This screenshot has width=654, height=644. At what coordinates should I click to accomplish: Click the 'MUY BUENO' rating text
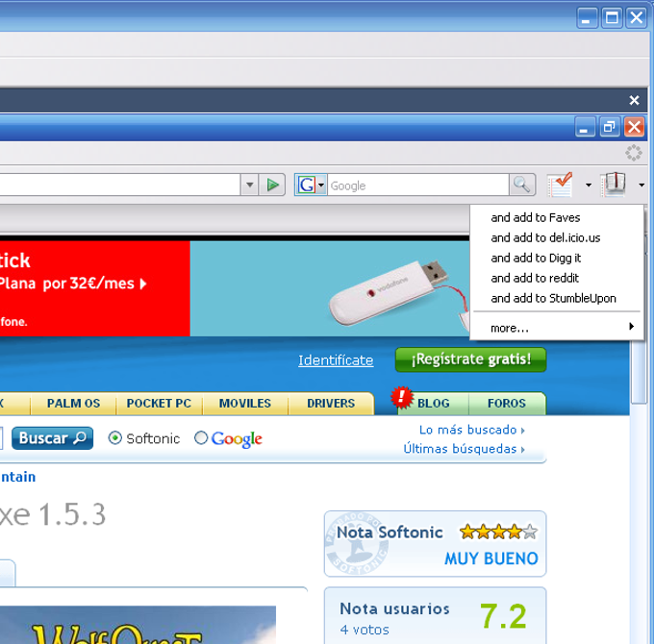pos(491,558)
